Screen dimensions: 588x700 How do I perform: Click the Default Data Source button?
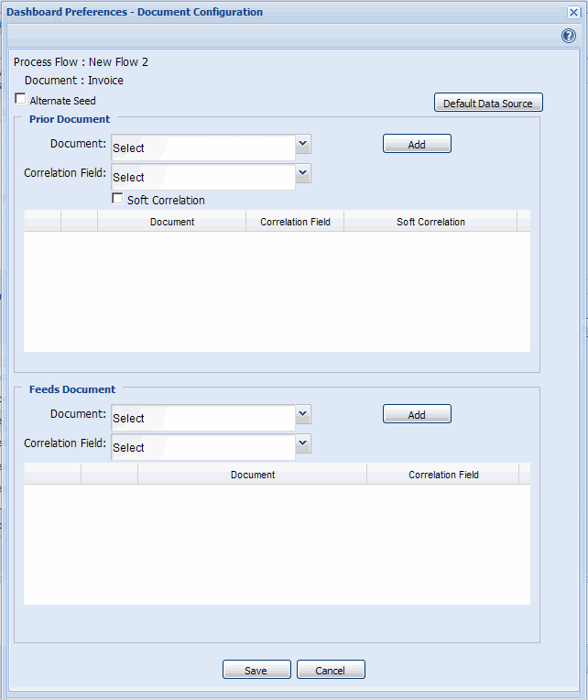[488, 103]
